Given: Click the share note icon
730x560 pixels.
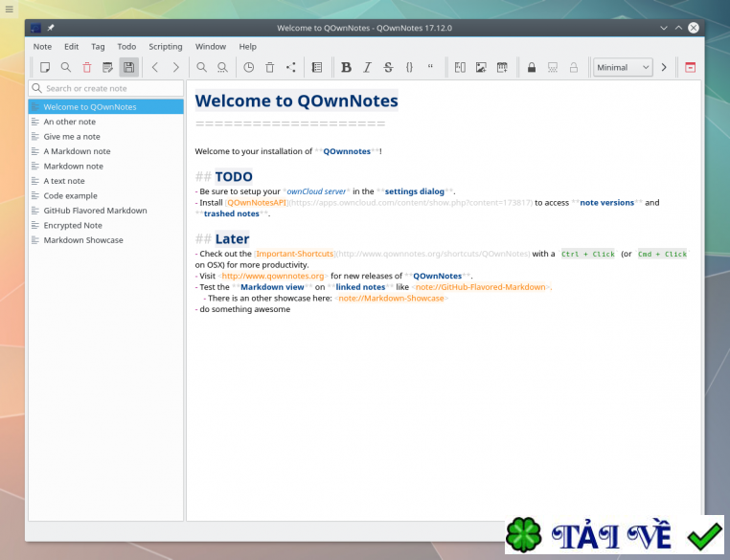Looking at the screenshot, I should click(x=291, y=68).
